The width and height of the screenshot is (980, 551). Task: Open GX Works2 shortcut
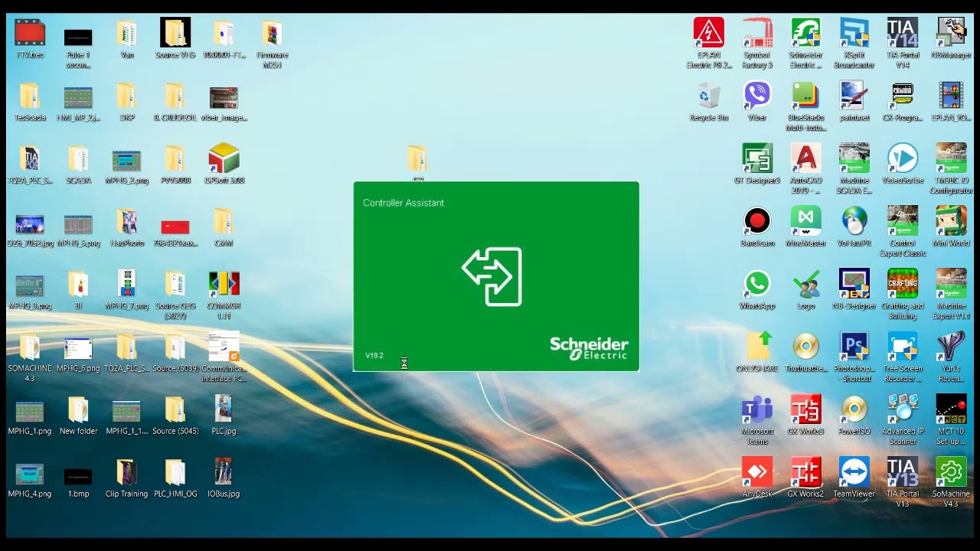(x=805, y=472)
